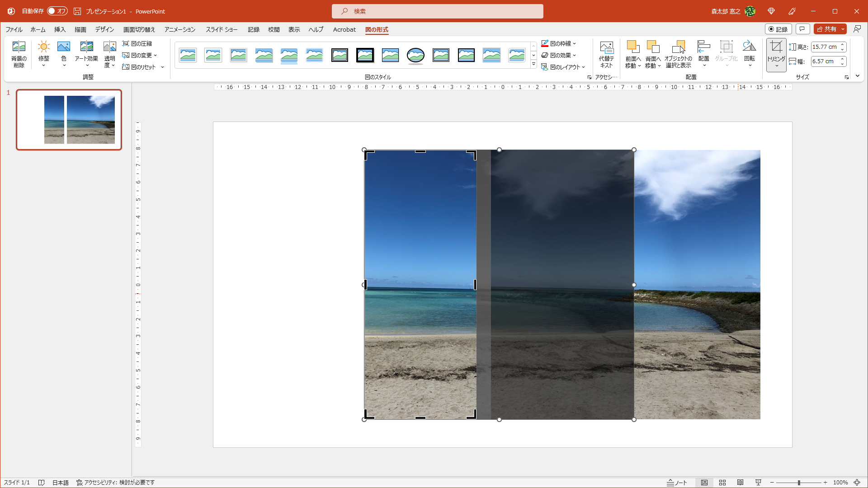
Task: Switch to slide sorter view in status bar
Action: point(722,483)
